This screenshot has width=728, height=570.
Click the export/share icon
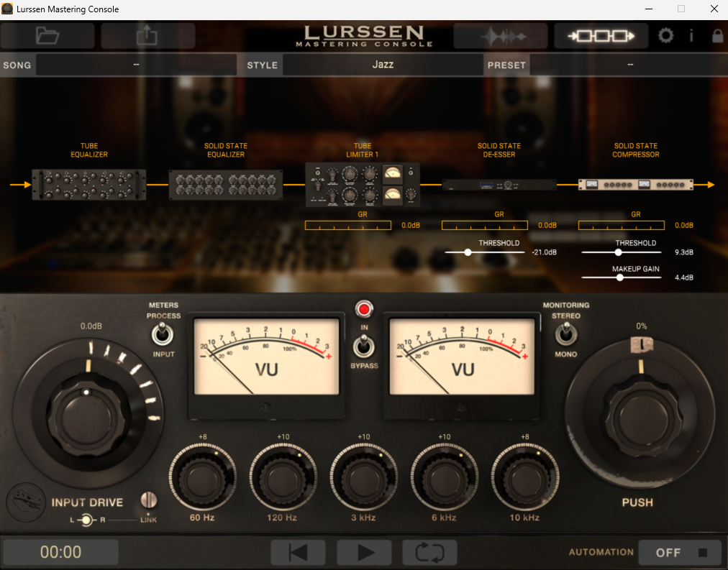point(147,36)
